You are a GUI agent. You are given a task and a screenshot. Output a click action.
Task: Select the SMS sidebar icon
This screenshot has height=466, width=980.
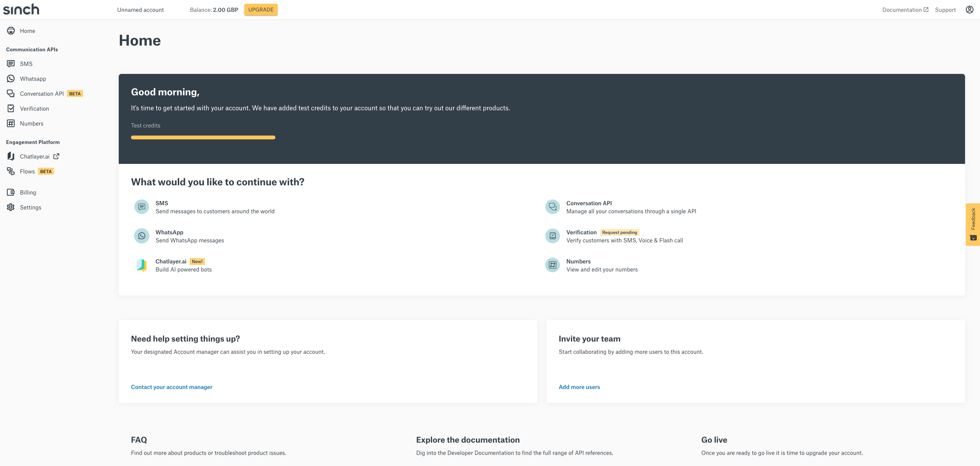11,64
